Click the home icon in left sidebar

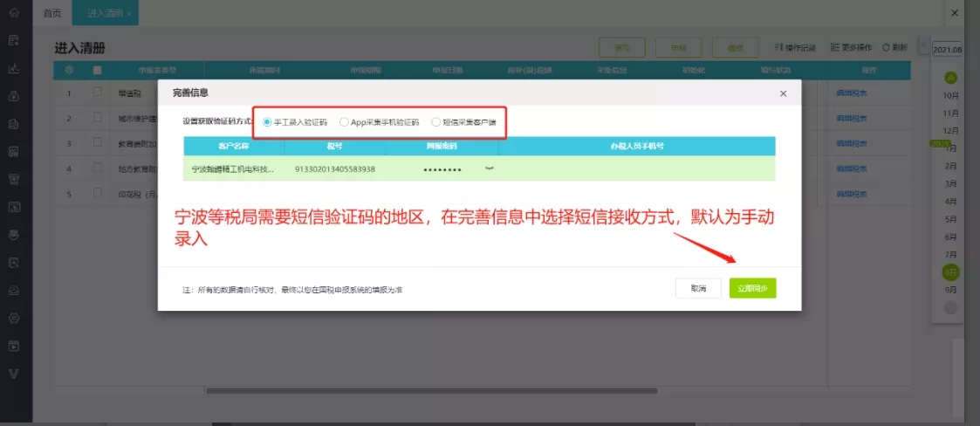14,13
